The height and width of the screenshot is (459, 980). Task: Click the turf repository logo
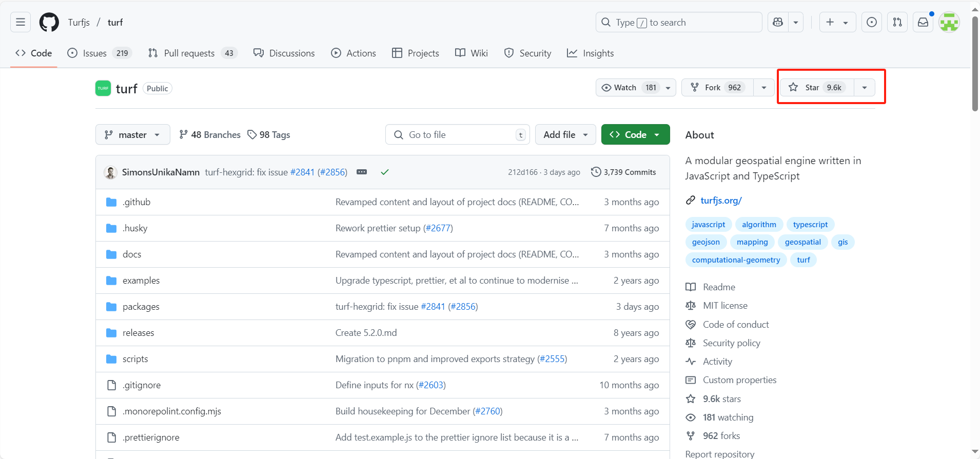tap(103, 88)
